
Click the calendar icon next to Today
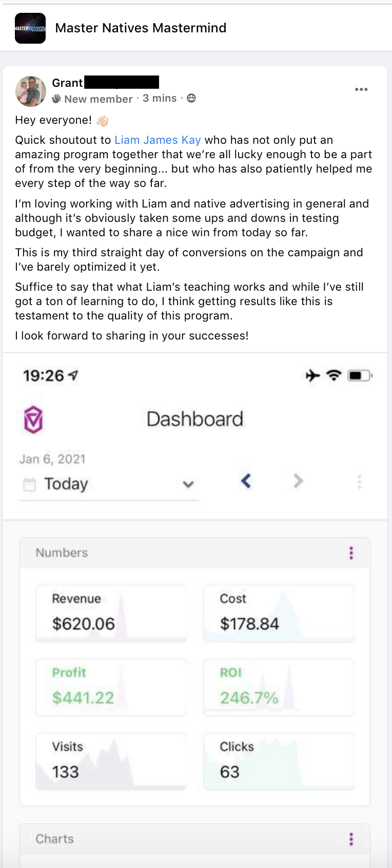[x=30, y=484]
